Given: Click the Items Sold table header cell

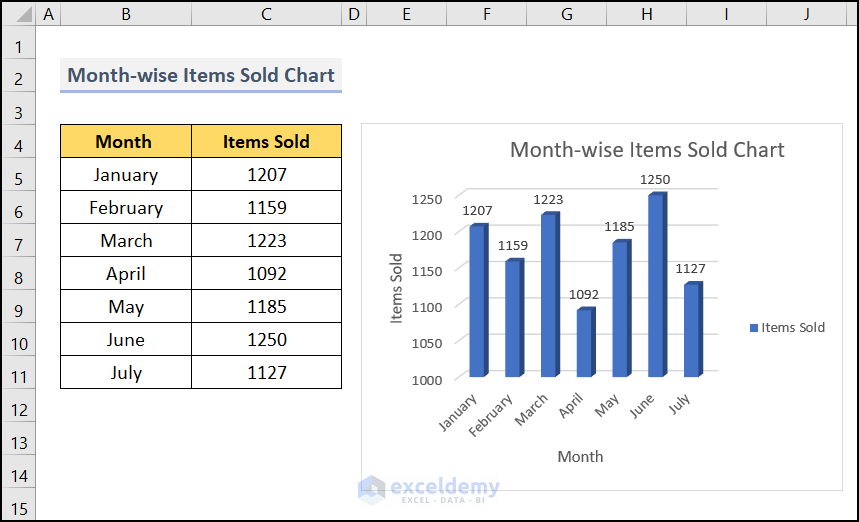Looking at the screenshot, I should click(266, 142).
